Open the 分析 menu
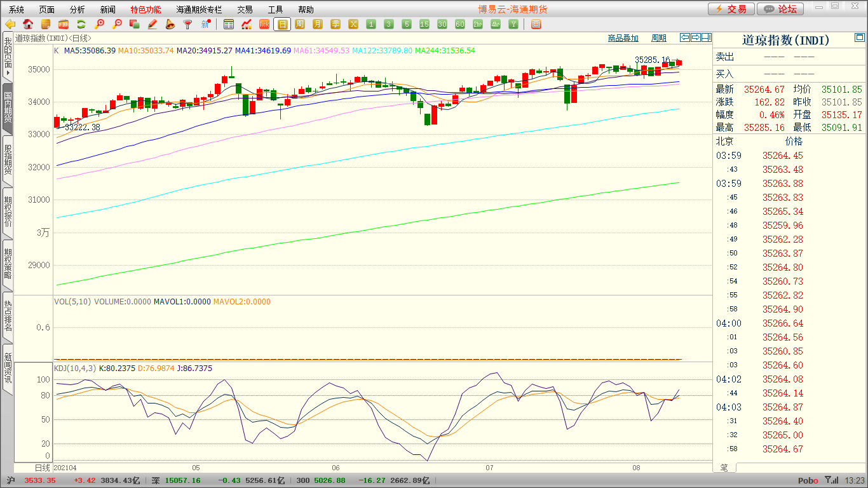 click(78, 10)
